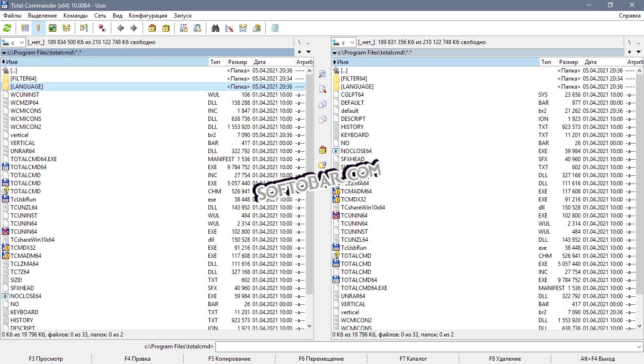This screenshot has height=364, width=644.
Task: Click the Alt+F4 Выход button
Action: coord(598,359)
